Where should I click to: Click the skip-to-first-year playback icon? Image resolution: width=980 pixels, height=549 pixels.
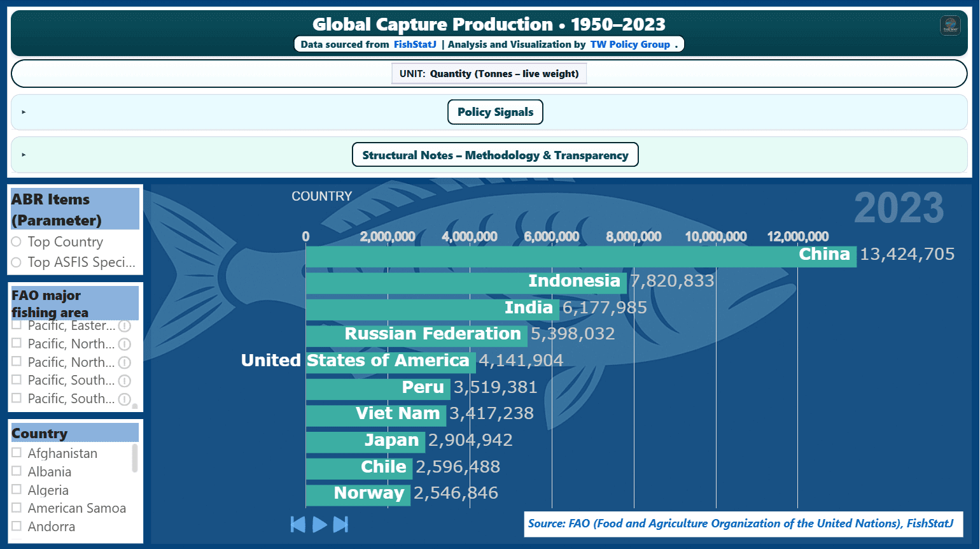tap(297, 524)
